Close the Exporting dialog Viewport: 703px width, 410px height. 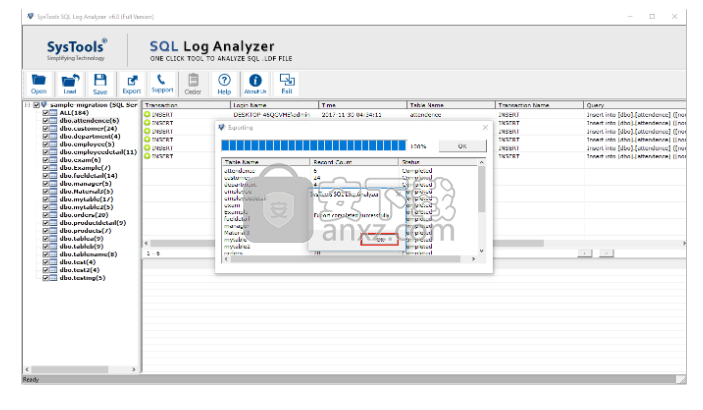click(485, 127)
